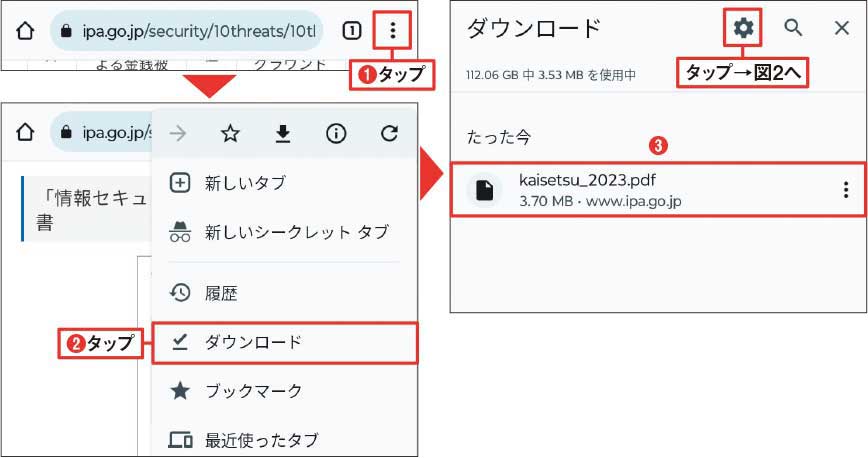The image size is (868, 458).
Task: Open page info with the circled i icon
Action: tap(336, 133)
